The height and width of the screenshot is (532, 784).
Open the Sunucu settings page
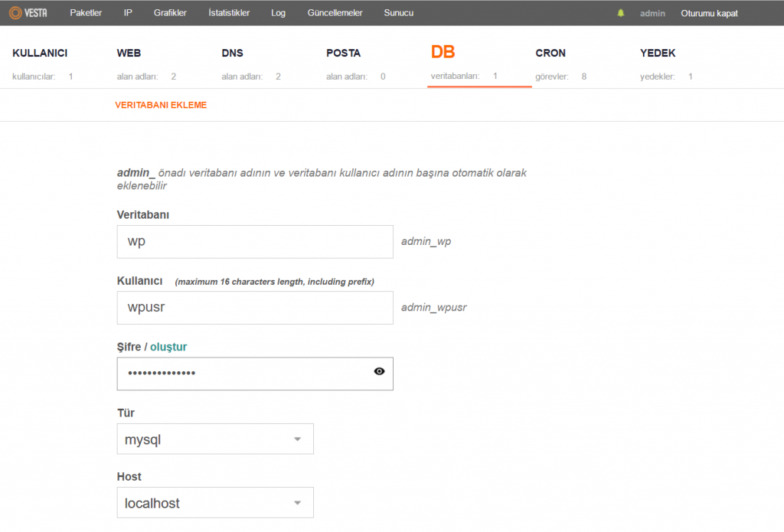click(x=399, y=13)
